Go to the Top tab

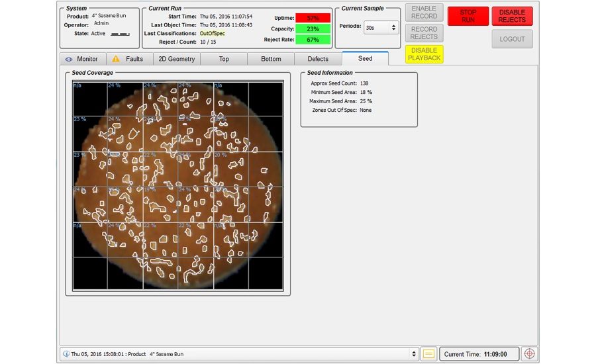coord(224,59)
